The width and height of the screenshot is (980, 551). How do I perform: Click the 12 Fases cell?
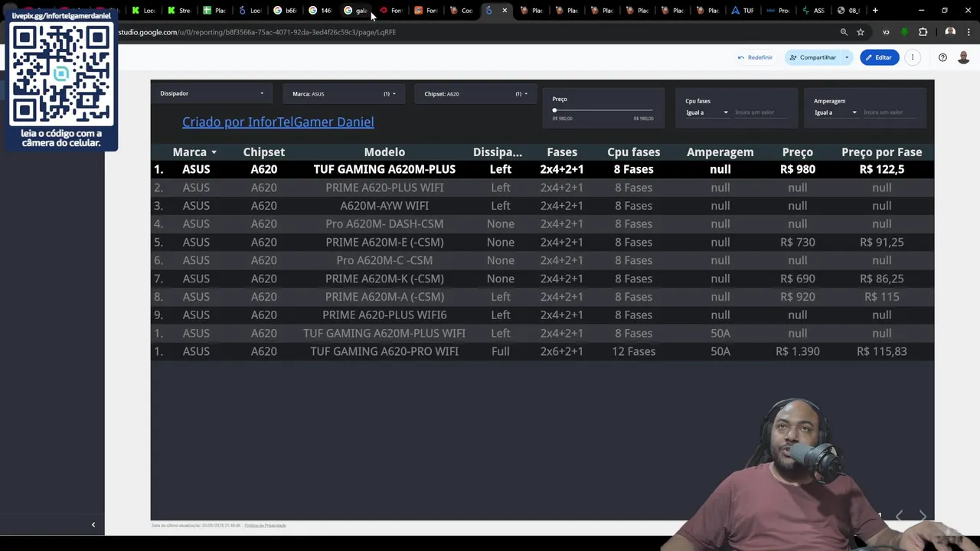point(633,351)
